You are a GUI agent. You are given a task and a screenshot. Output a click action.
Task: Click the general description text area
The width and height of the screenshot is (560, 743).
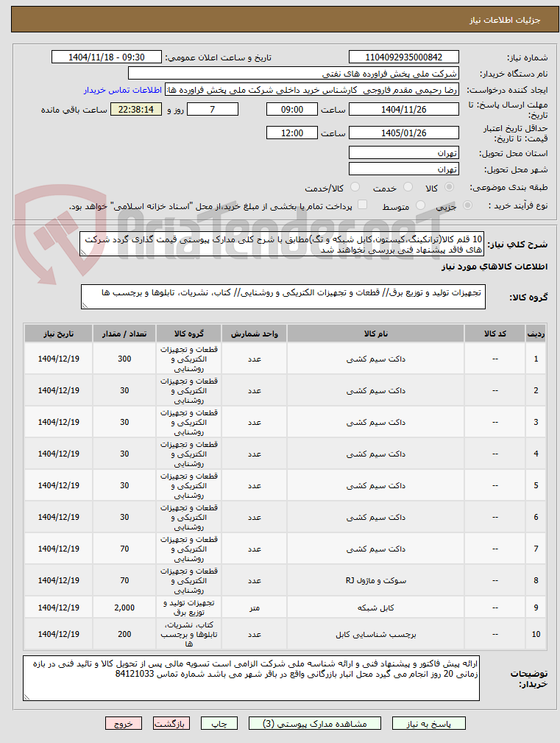click(x=282, y=244)
